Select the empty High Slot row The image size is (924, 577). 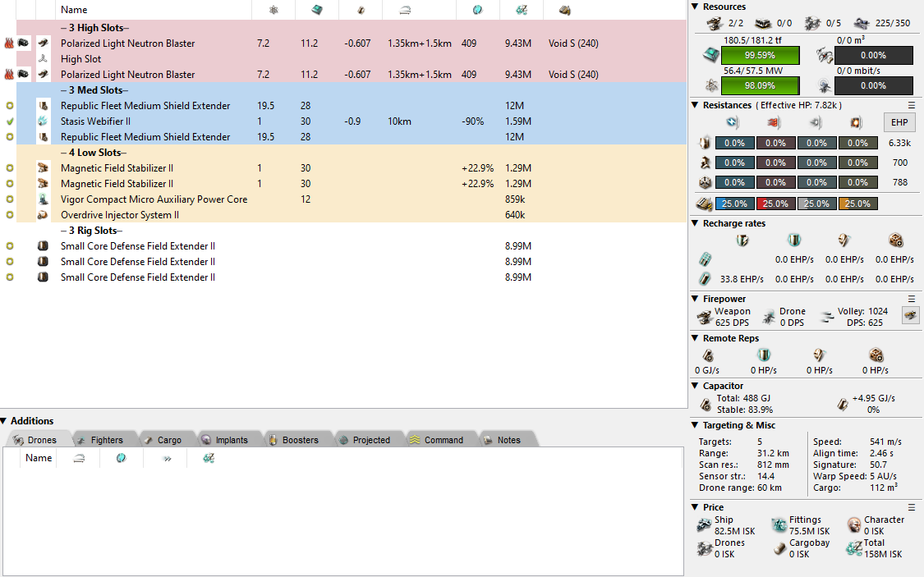(81, 59)
